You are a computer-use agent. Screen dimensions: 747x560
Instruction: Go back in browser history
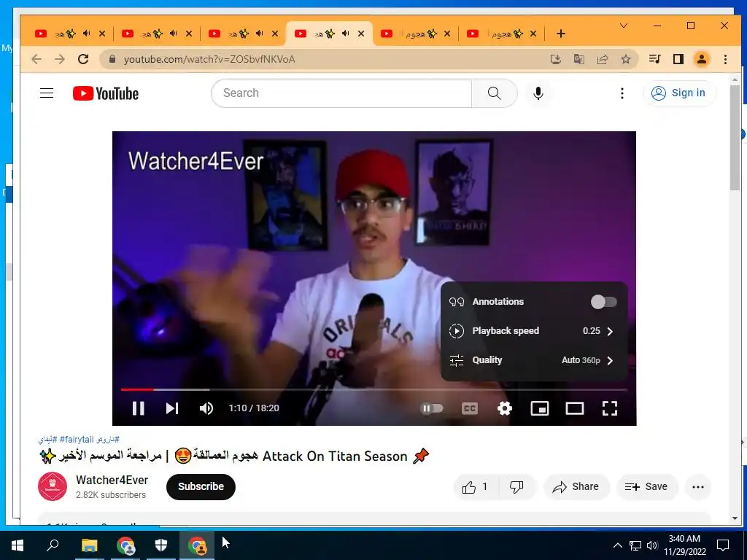click(x=36, y=59)
